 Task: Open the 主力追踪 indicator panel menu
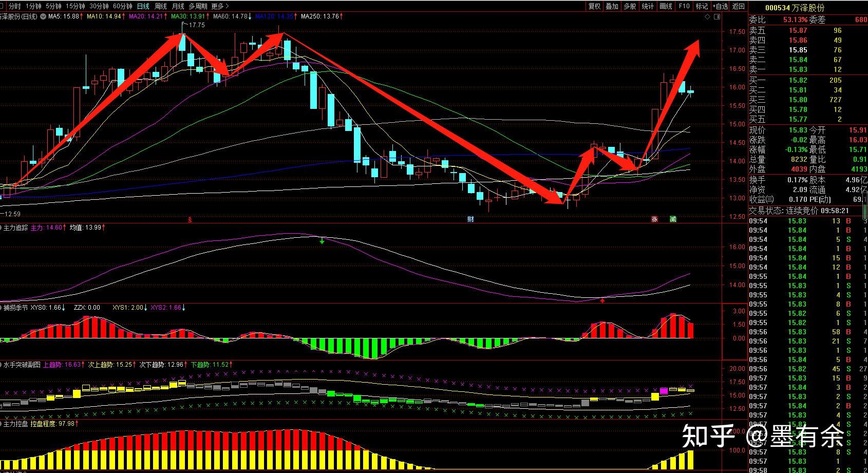[x=14, y=228]
